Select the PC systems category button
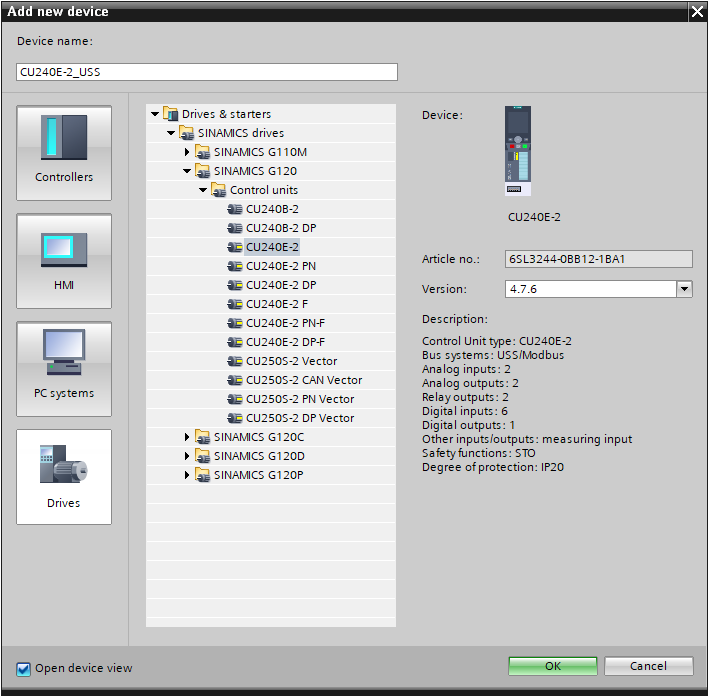This screenshot has height=697, width=709. tap(64, 369)
